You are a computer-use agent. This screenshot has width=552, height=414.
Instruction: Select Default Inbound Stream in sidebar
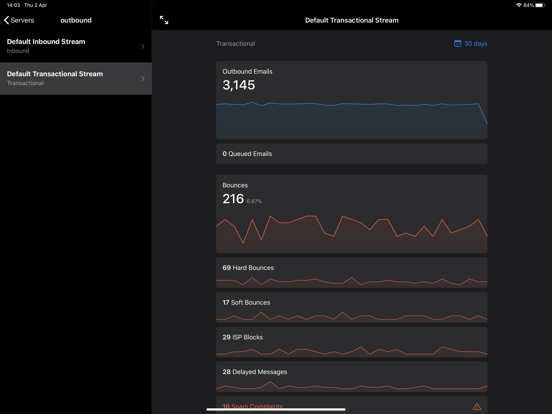(76, 46)
